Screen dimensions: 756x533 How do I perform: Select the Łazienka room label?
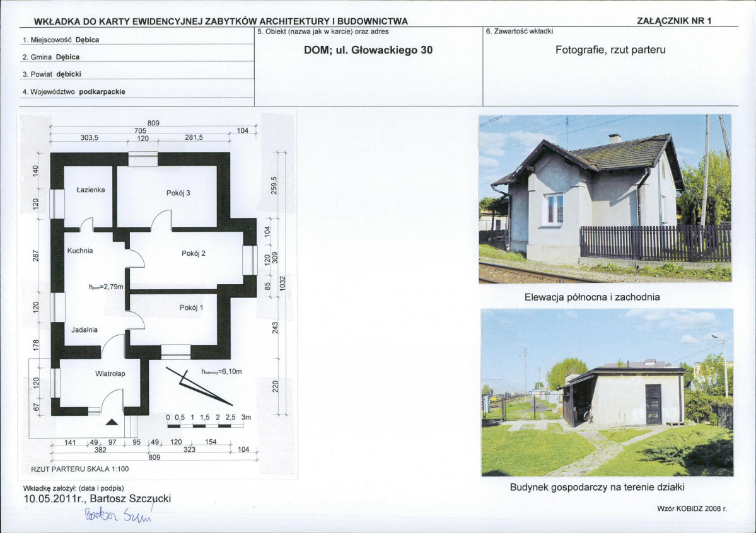click(x=91, y=190)
